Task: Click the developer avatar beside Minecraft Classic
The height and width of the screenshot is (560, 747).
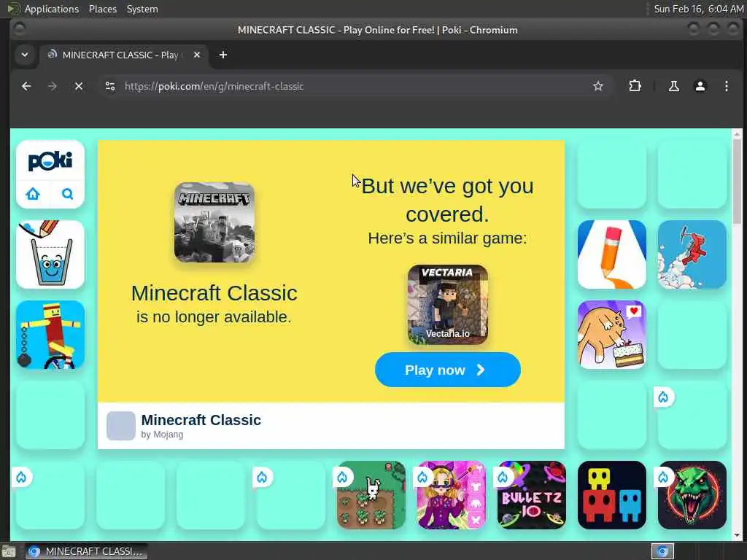Action: coord(120,426)
